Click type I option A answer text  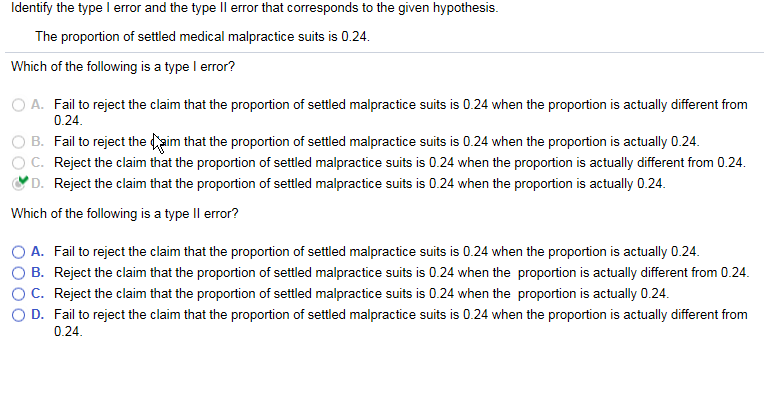(401, 112)
